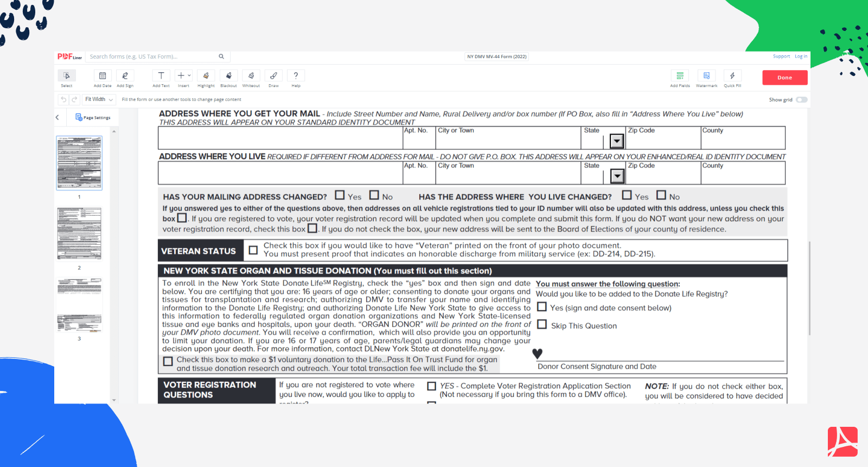Undo the last action
868x467 pixels.
coord(63,99)
